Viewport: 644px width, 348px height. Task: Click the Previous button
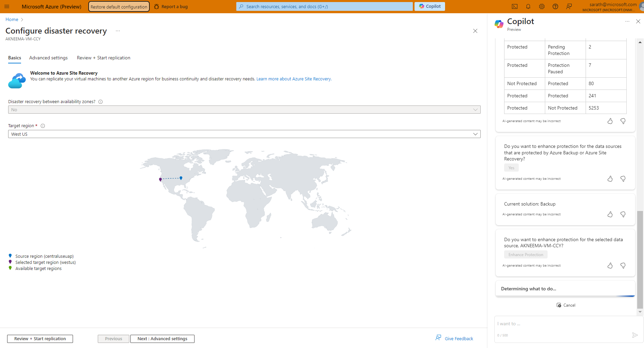[113, 339]
